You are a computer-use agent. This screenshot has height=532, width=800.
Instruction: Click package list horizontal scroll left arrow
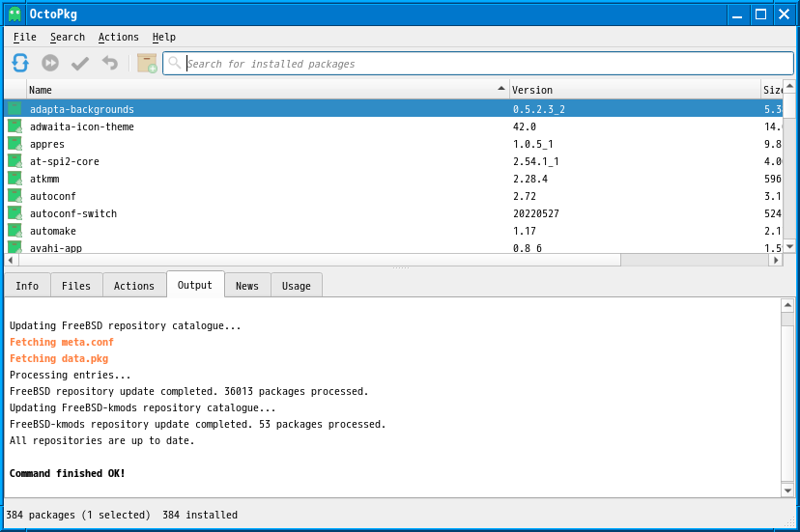pos(11,260)
